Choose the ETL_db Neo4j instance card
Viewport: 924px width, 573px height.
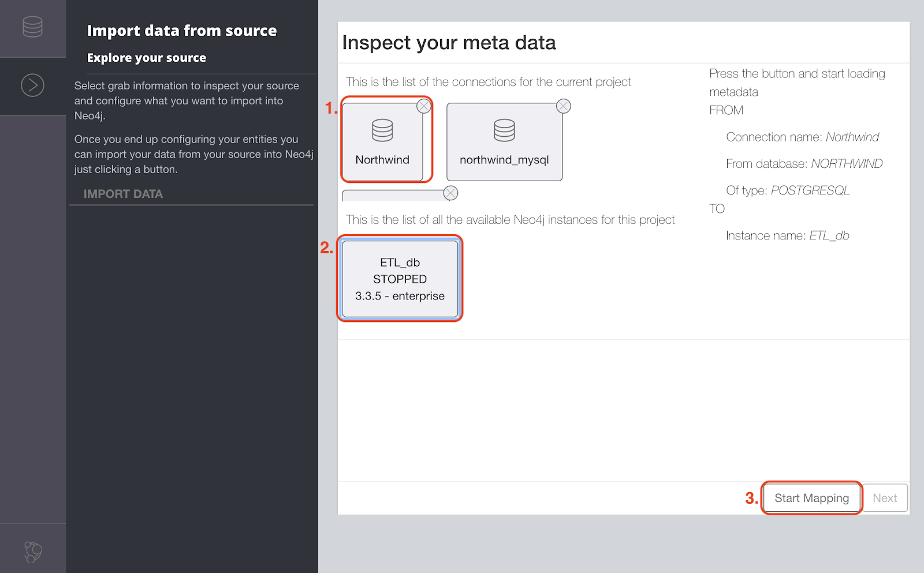tap(400, 279)
